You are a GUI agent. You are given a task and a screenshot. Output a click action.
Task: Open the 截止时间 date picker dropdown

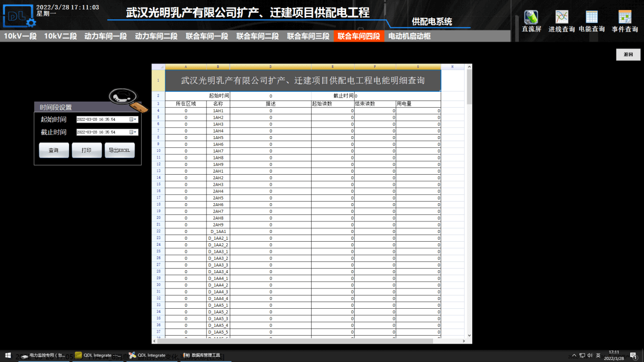click(133, 132)
